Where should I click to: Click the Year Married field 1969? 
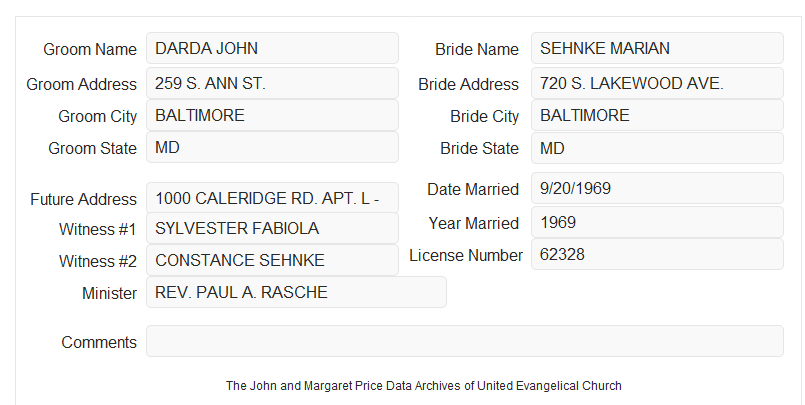click(x=657, y=222)
